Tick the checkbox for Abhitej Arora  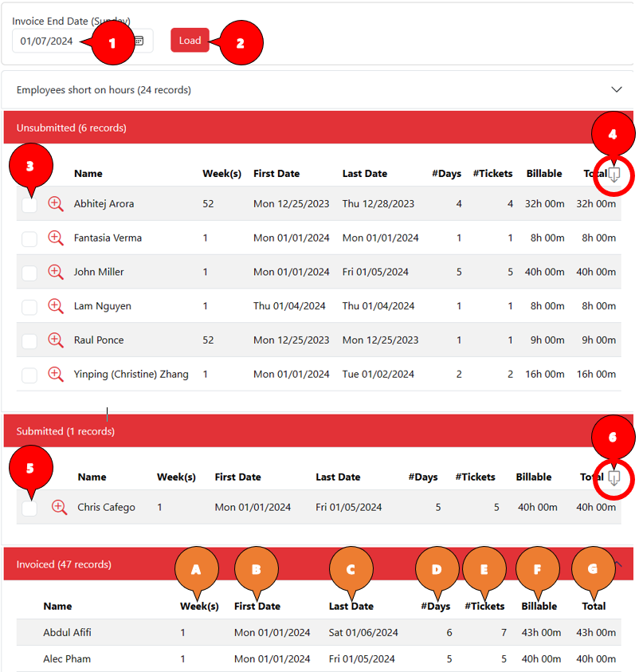[x=29, y=205]
